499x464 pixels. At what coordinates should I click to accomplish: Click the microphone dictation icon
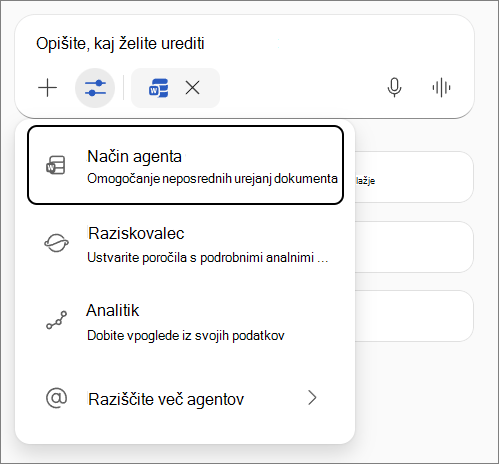point(394,88)
